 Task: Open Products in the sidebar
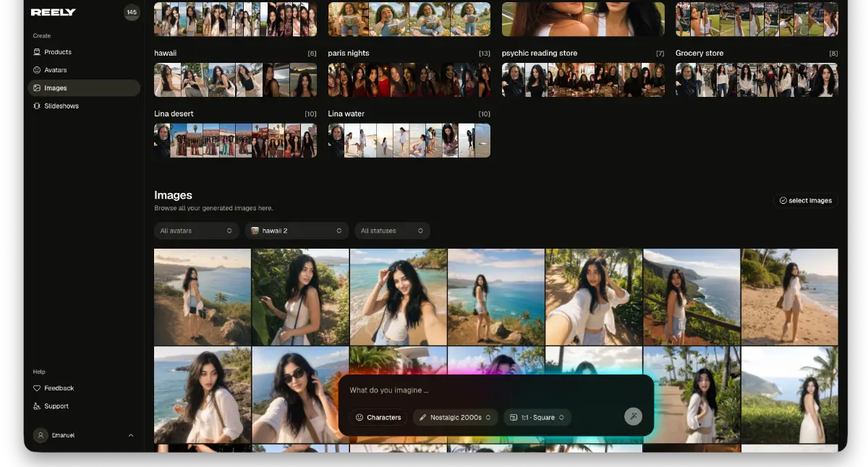click(83, 52)
